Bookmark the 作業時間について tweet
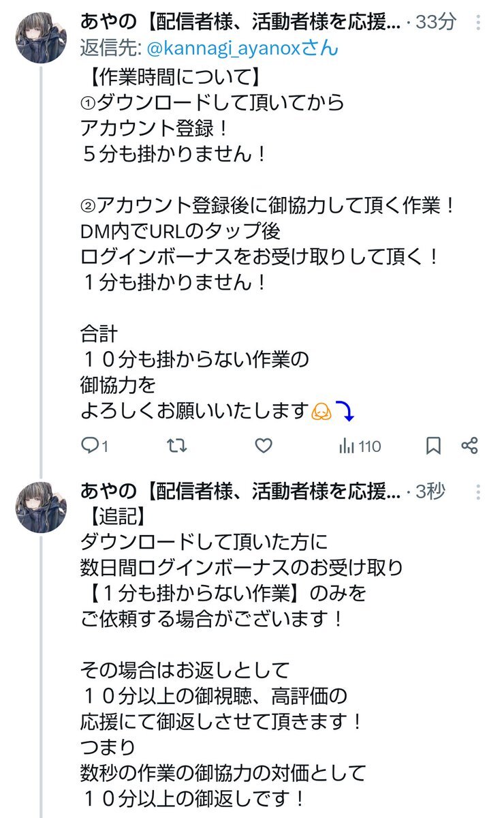This screenshot has width=504, height=818. pos(433,446)
